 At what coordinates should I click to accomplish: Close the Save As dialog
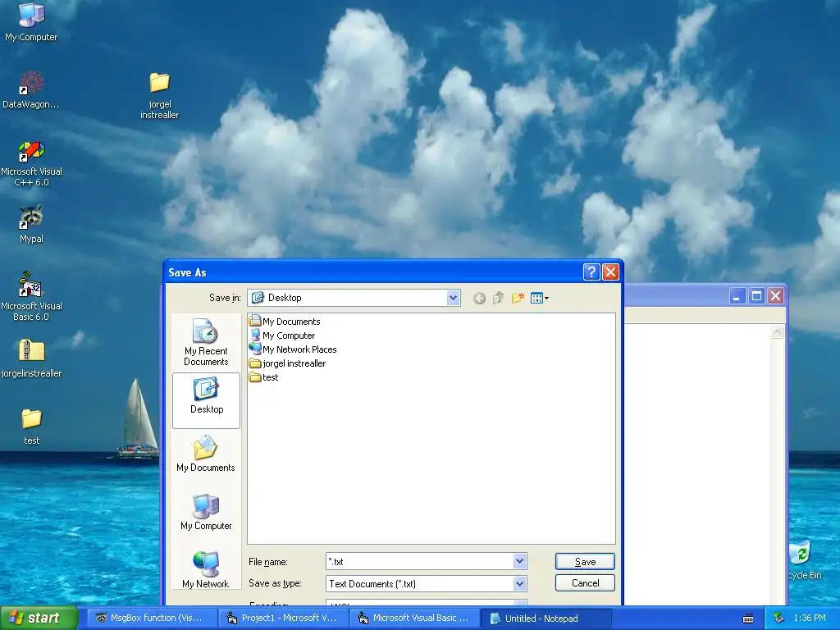[x=610, y=272]
